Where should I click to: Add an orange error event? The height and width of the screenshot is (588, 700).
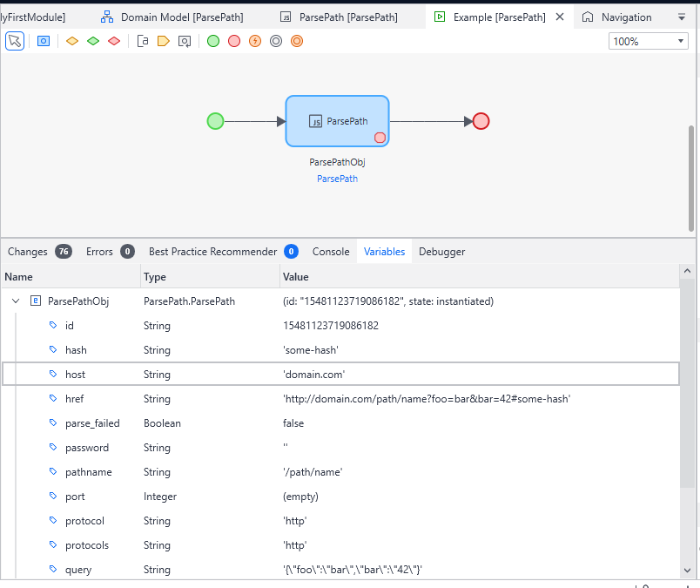click(255, 41)
